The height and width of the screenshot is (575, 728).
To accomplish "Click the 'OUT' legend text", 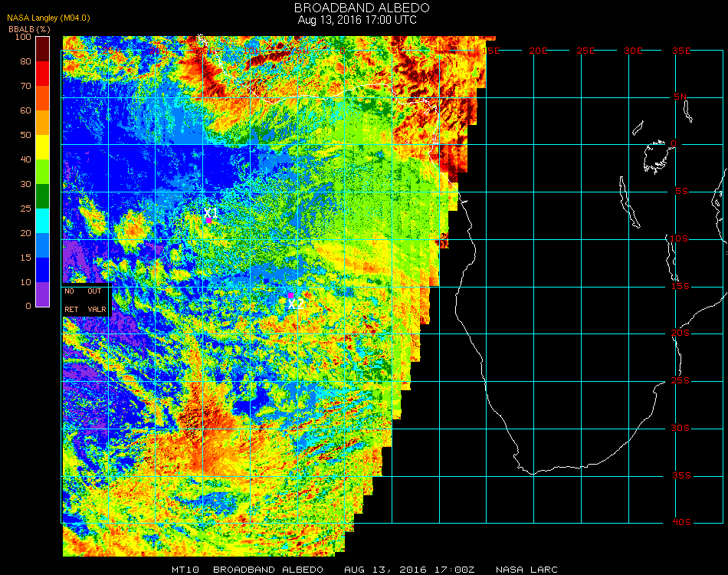I will [94, 291].
